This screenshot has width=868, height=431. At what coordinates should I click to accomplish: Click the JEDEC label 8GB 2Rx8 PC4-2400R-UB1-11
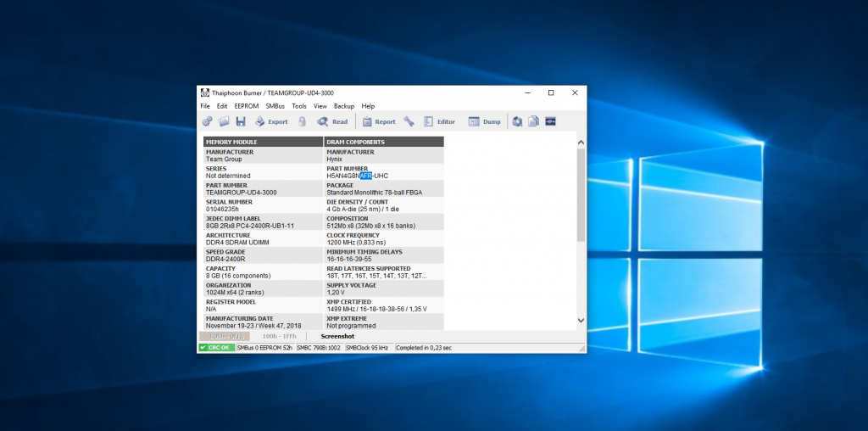tap(250, 226)
